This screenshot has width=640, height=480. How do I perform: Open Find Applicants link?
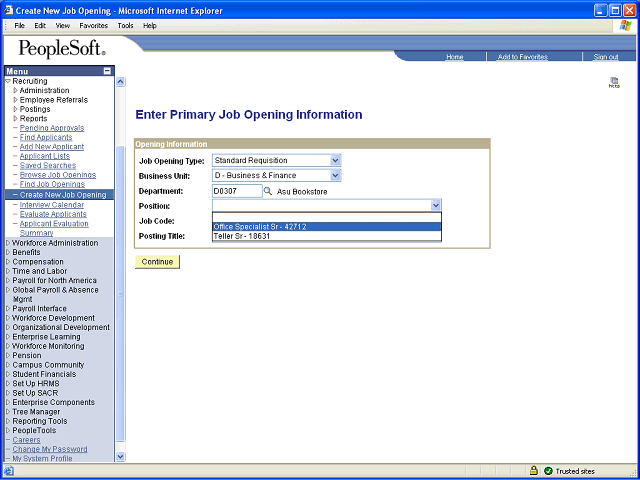coord(46,137)
